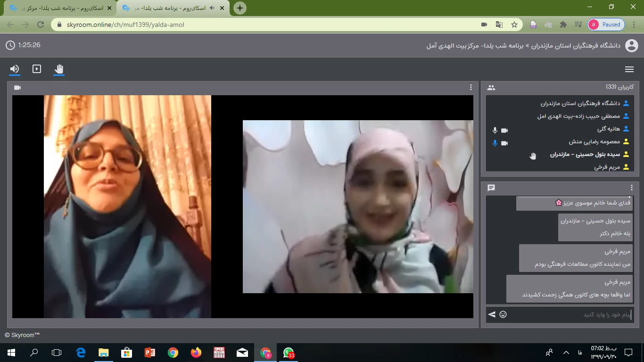Viewport: 644px width, 362px height.
Task: Open the video panel three-dot options menu
Action: [x=471, y=87]
